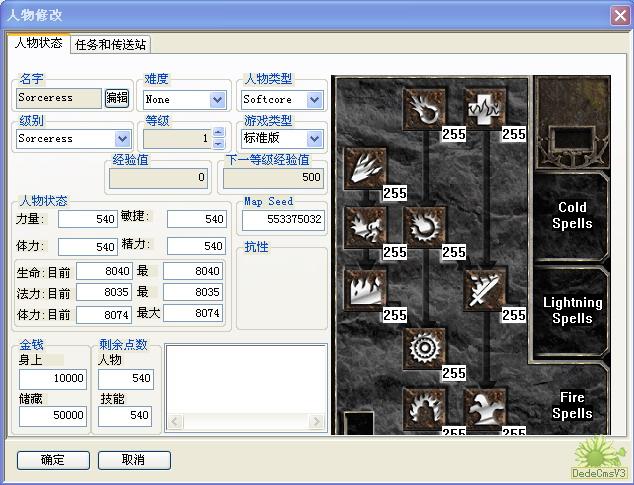Click the 力量 strength value field
This screenshot has height=485, width=634.
[x=88, y=219]
